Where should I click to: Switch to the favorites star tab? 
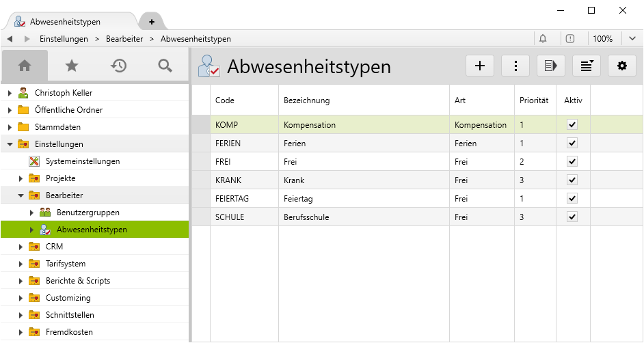point(72,66)
